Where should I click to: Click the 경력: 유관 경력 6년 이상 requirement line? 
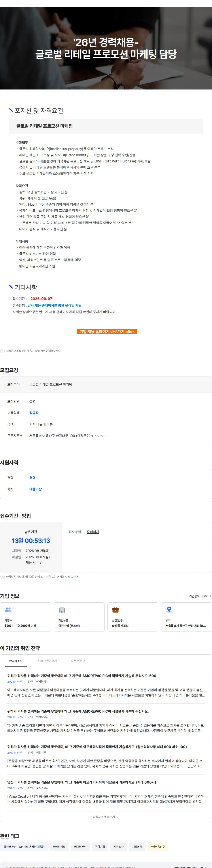coord(43,192)
